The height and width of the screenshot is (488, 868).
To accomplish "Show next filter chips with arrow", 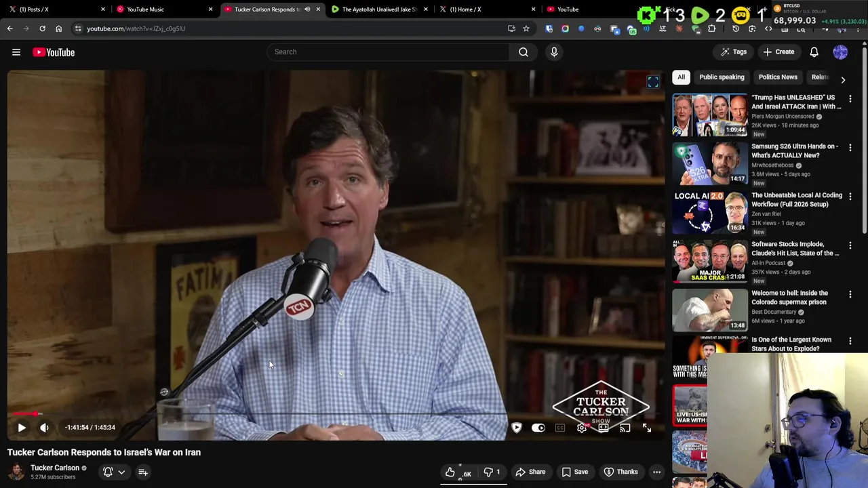I will point(843,79).
